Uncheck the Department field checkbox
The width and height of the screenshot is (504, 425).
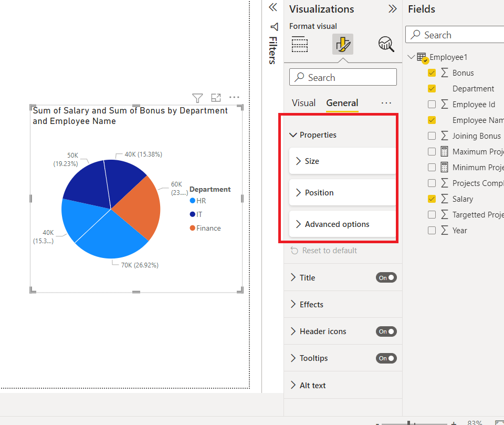(432, 88)
